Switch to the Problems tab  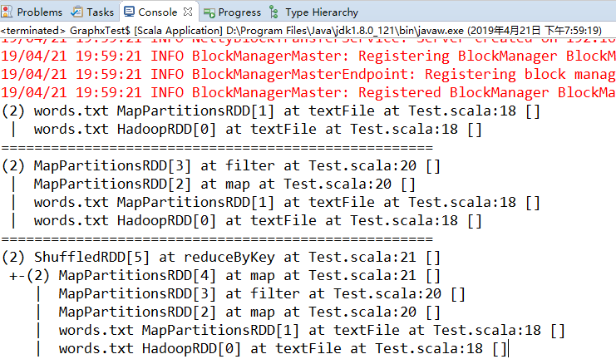coord(39,12)
